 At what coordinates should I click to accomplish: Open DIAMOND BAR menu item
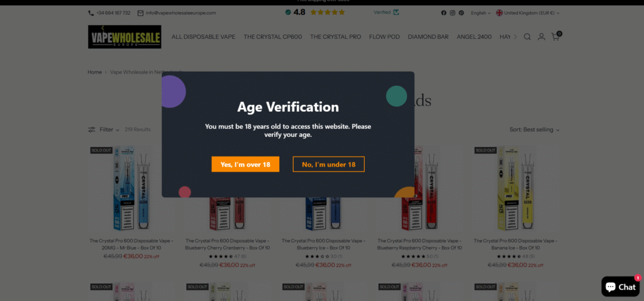[428, 37]
